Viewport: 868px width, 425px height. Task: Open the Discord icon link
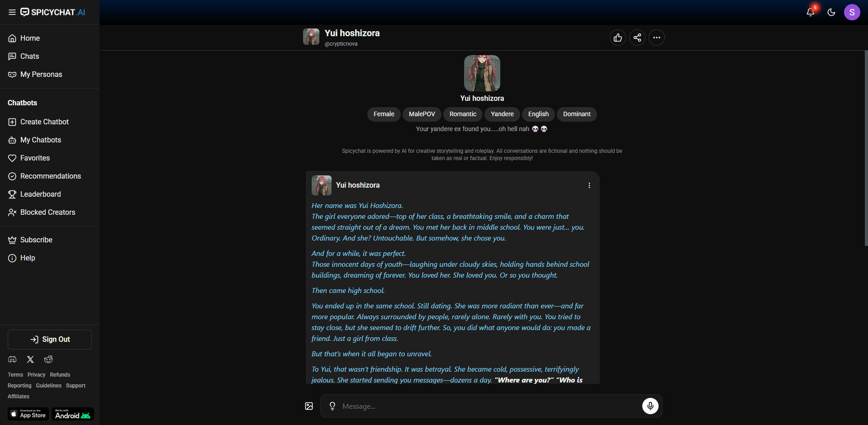point(12,359)
